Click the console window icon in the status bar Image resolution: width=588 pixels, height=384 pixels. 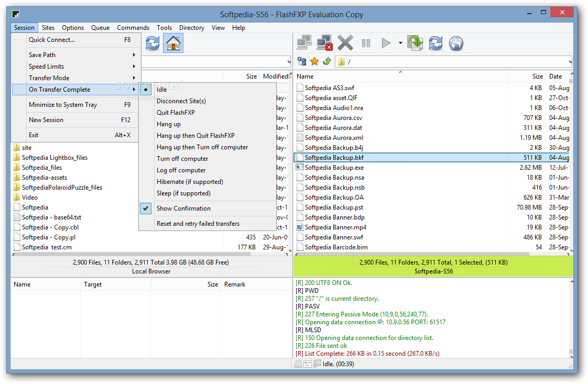[x=308, y=364]
